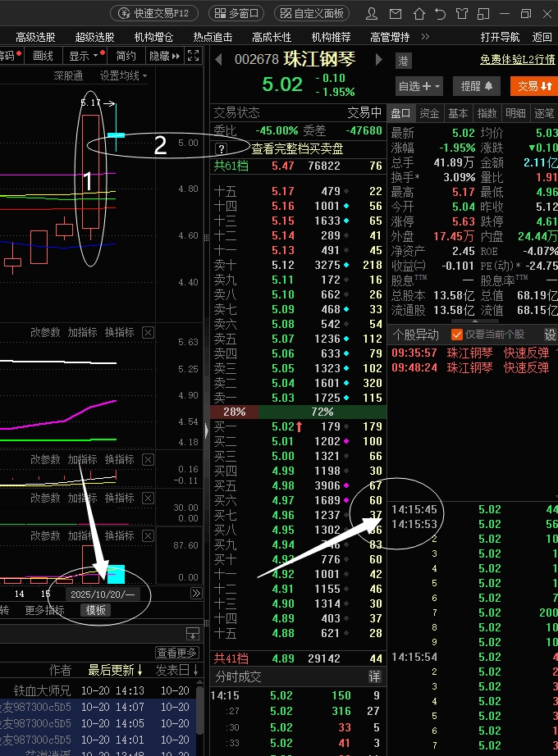Open the 交易 buy/sell button
Viewport: 558px width, 756px height.
534,86
